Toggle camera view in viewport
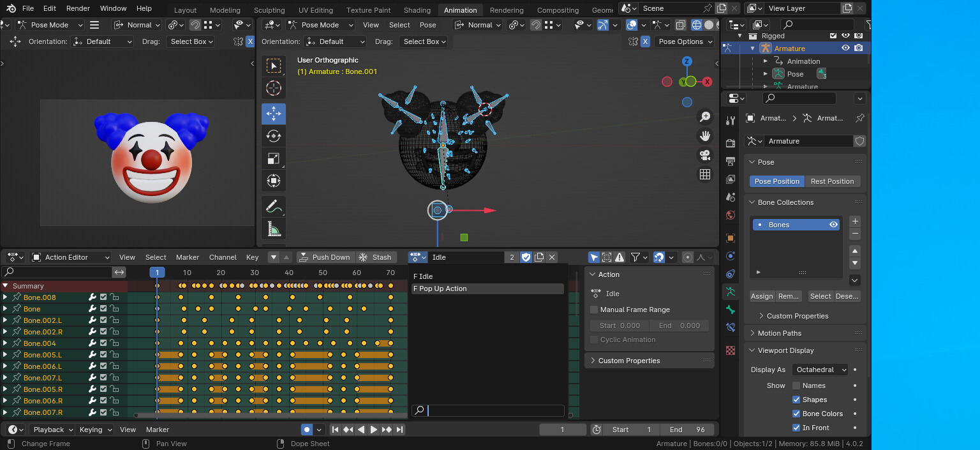 (x=705, y=155)
